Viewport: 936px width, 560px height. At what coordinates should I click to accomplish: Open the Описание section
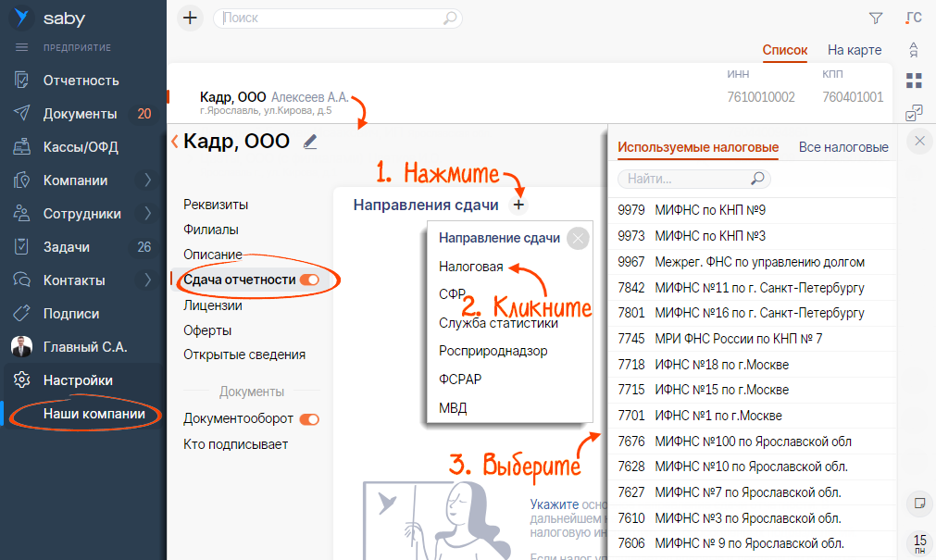[x=213, y=255]
